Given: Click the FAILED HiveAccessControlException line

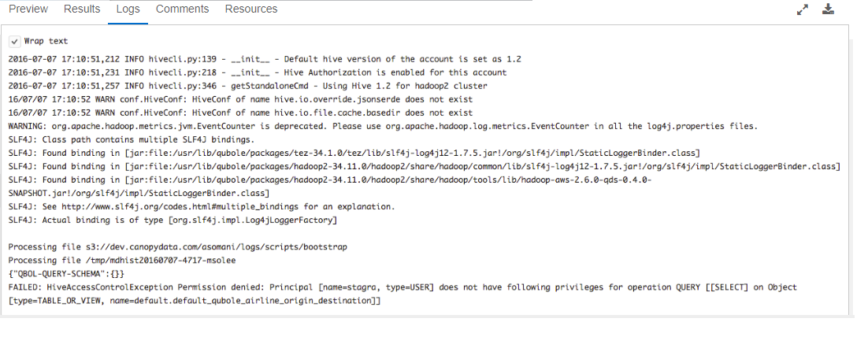Looking at the screenshot, I should click(402, 294).
